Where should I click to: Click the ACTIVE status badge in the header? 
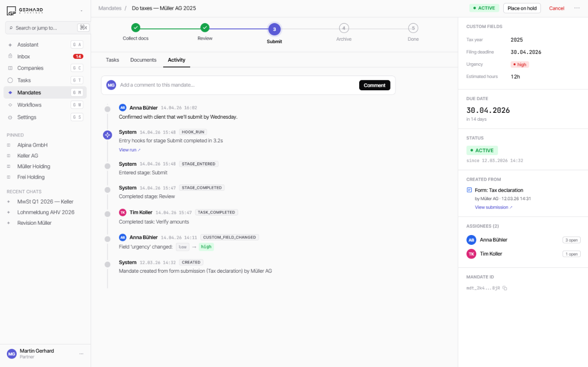(484, 8)
